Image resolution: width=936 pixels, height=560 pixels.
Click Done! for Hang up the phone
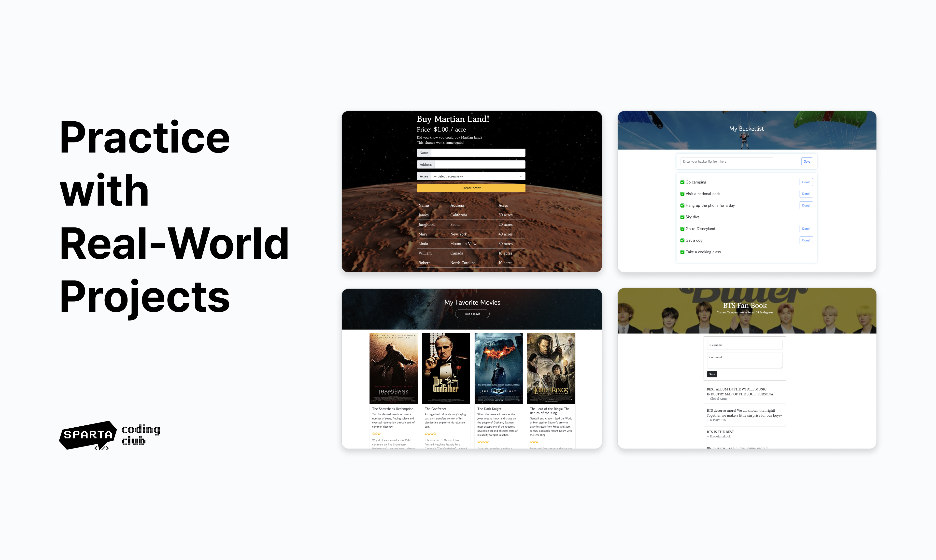[x=806, y=206]
